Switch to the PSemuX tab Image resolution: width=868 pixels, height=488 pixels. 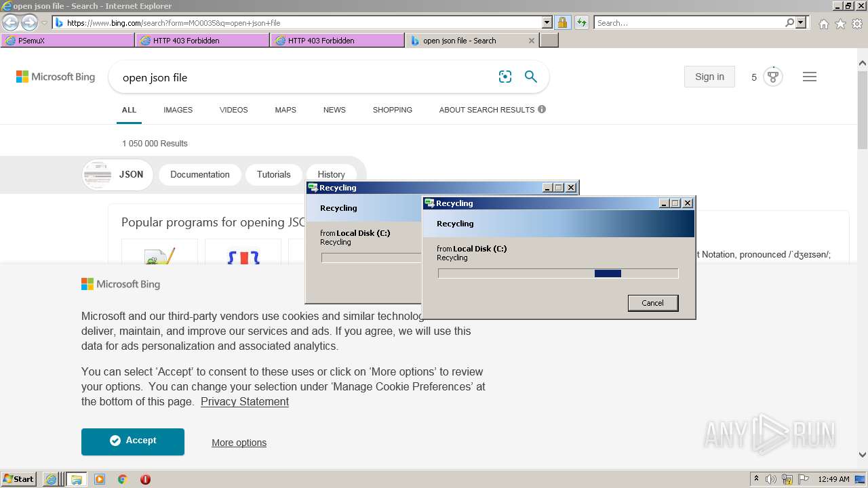(68, 41)
